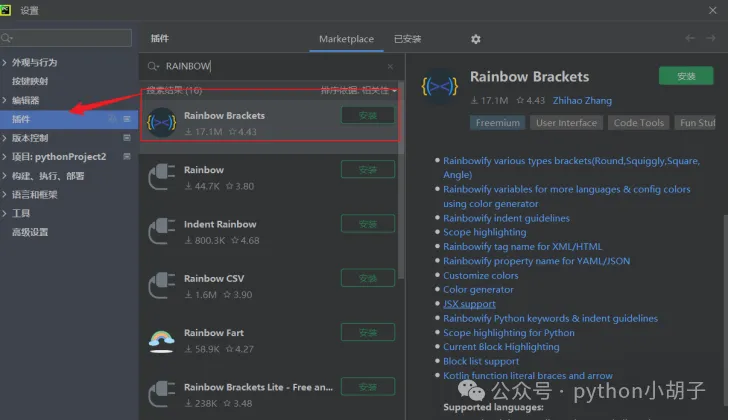This screenshot has width=729, height=420.
Task: Select 插件 in settings tree
Action: (x=69, y=119)
